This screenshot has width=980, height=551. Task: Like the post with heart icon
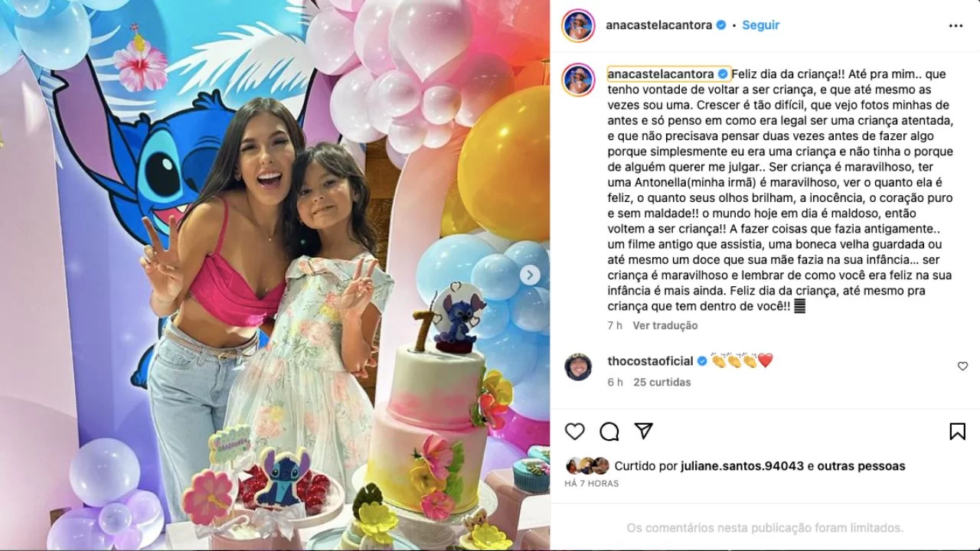pos(575,432)
